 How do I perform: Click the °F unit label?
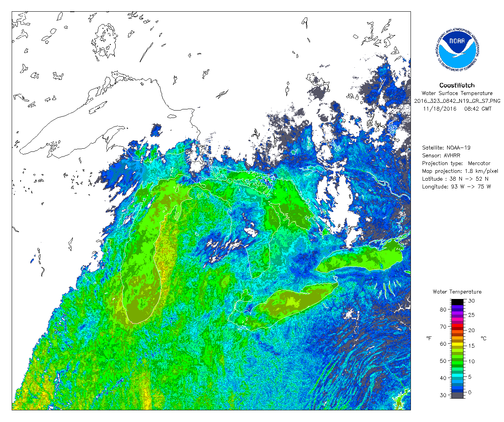pos(429,338)
